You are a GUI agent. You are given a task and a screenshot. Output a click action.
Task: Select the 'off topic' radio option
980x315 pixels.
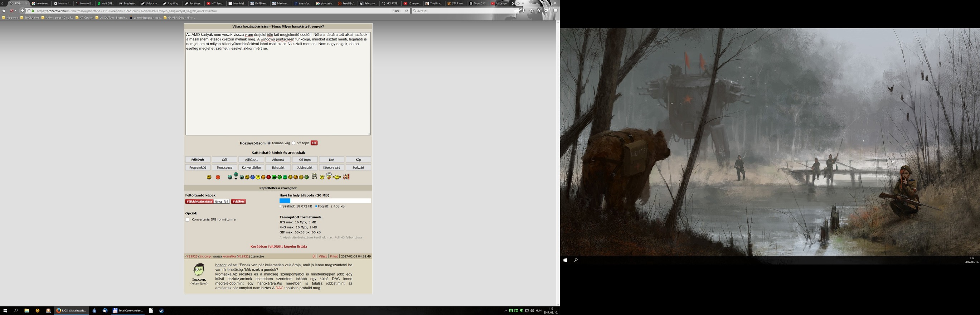(294, 143)
